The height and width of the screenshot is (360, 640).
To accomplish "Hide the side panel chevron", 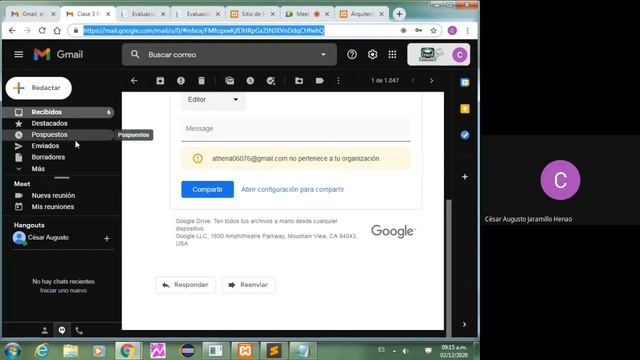I will (x=464, y=324).
